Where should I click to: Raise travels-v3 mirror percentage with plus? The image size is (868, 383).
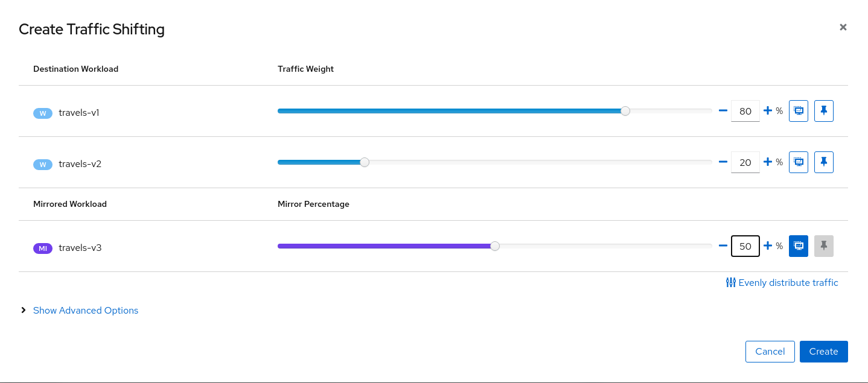coord(768,246)
